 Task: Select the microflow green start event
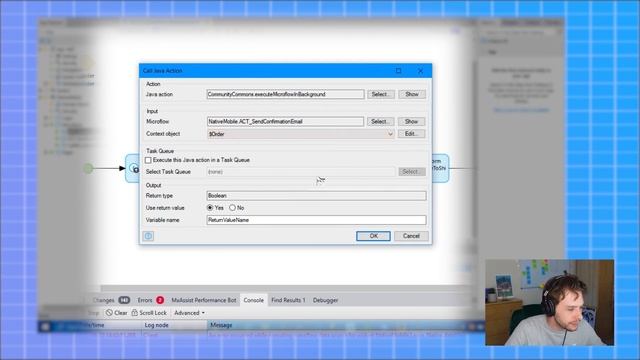click(88, 168)
